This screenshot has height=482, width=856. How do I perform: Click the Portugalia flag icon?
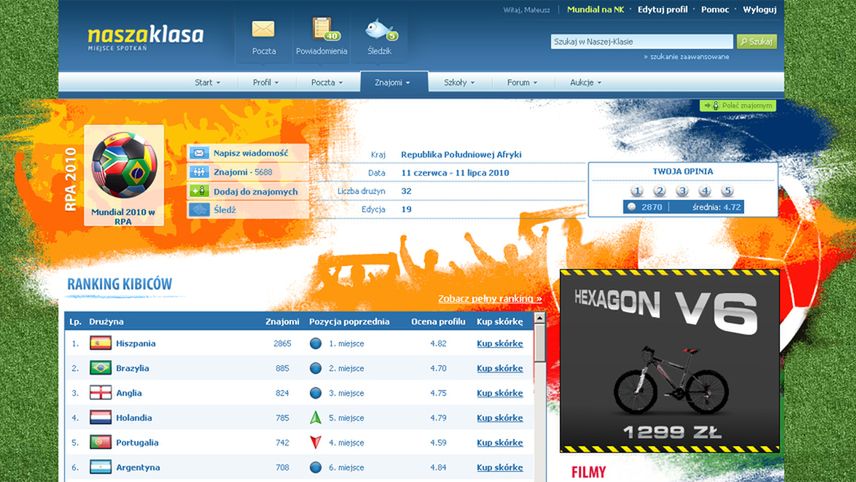click(x=100, y=442)
